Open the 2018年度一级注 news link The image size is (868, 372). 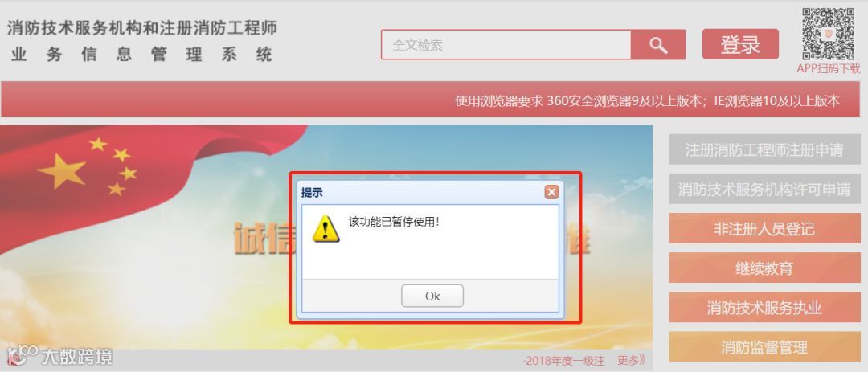click(x=563, y=361)
